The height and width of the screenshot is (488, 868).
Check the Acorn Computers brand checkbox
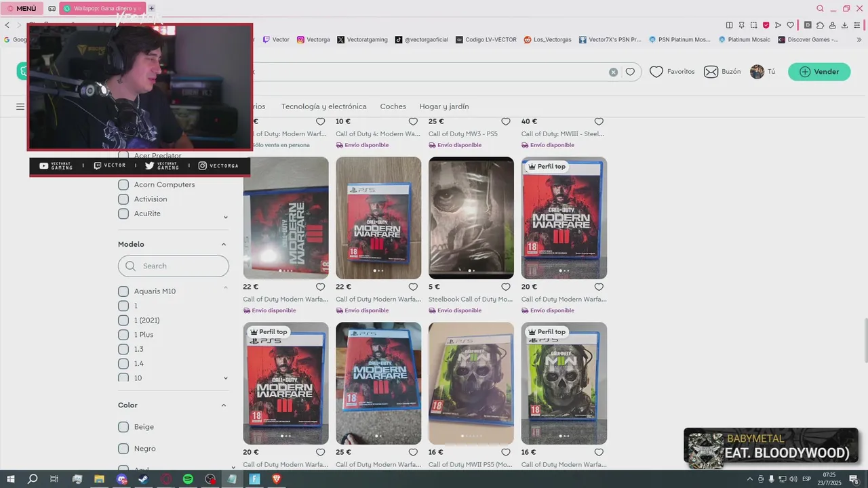coord(123,184)
